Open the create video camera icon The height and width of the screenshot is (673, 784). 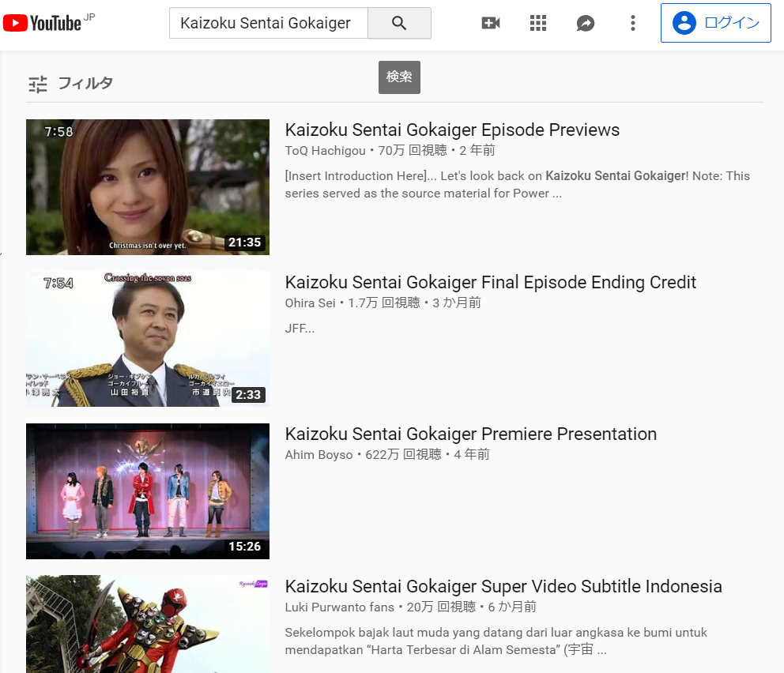click(491, 23)
